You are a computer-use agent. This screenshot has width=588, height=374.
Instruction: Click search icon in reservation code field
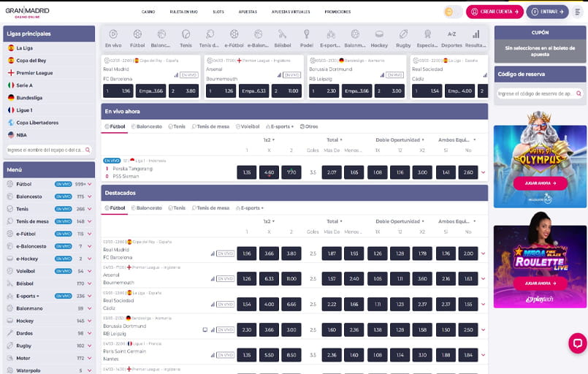pos(579,93)
